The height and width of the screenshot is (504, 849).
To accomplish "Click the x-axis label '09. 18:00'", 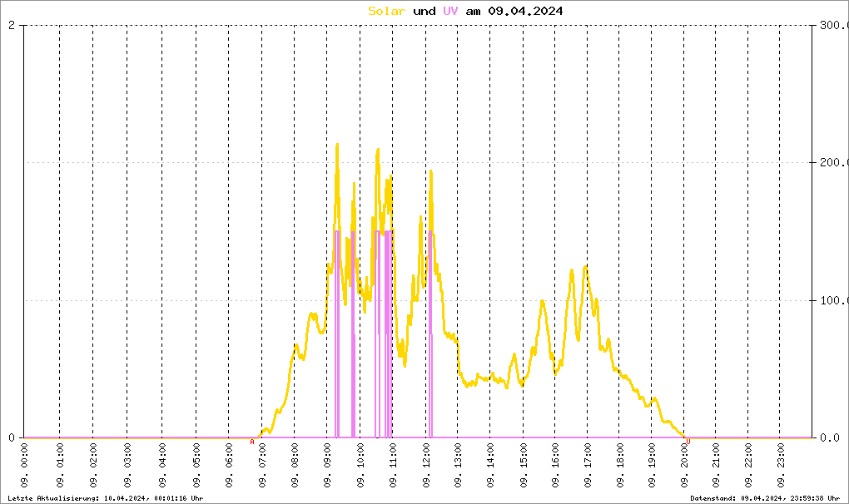I will [x=619, y=466].
